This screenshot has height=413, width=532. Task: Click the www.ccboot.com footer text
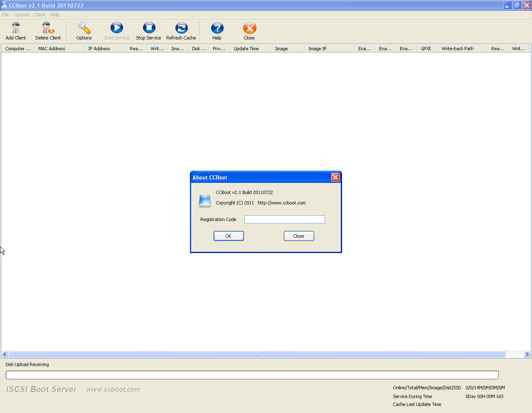point(113,390)
